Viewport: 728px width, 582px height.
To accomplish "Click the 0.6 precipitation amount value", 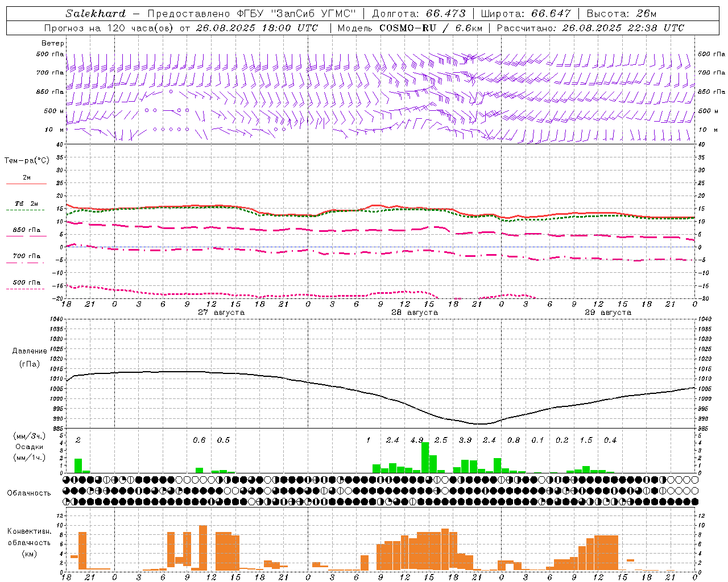I will pos(199,440).
